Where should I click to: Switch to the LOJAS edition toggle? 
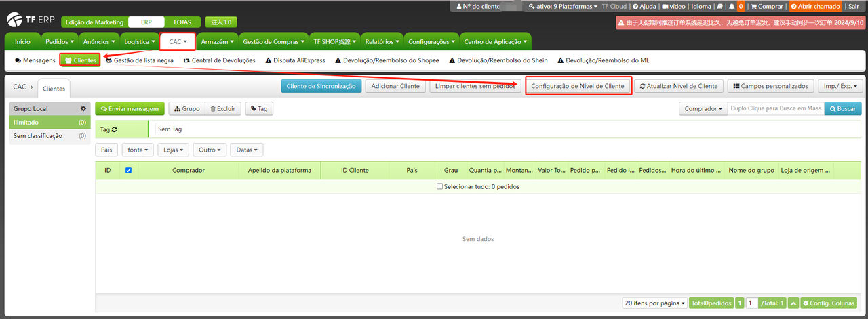pyautogui.click(x=182, y=22)
